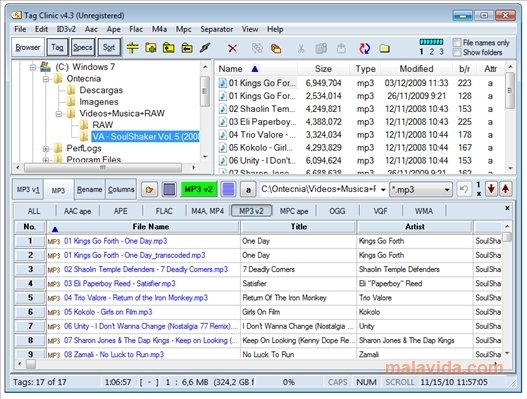Click the open folder icon beside Columns
This screenshot has width=527, height=399.
click(149, 190)
